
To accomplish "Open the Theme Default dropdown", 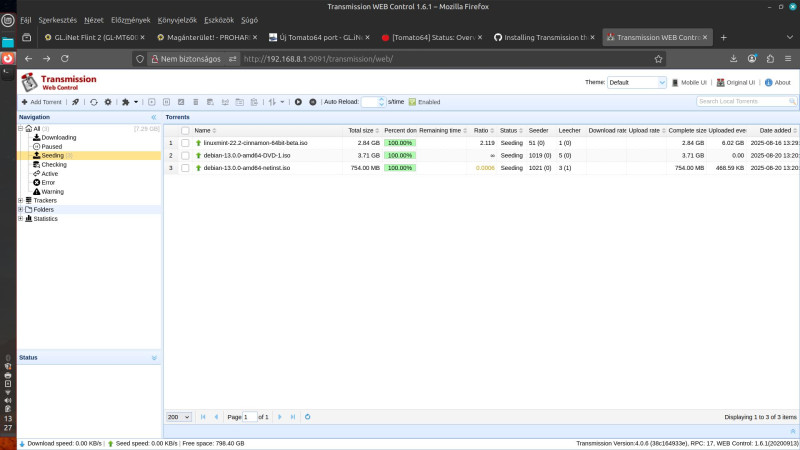I will tap(637, 82).
